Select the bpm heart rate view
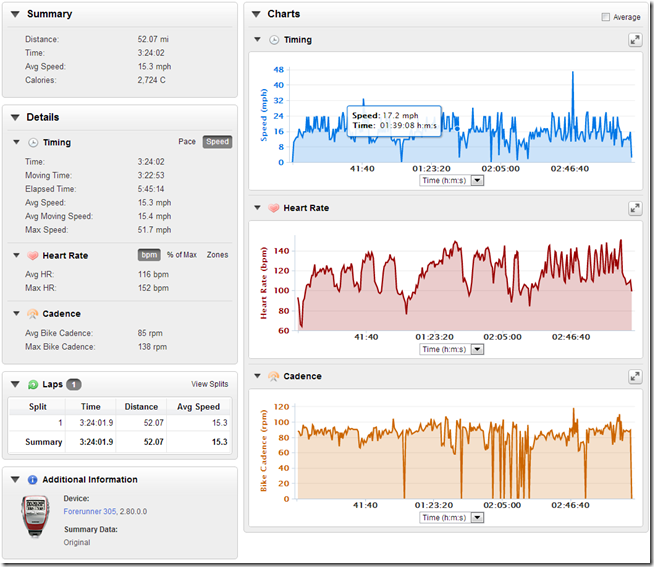Screen dimensions: 654x567 pyautogui.click(x=149, y=255)
